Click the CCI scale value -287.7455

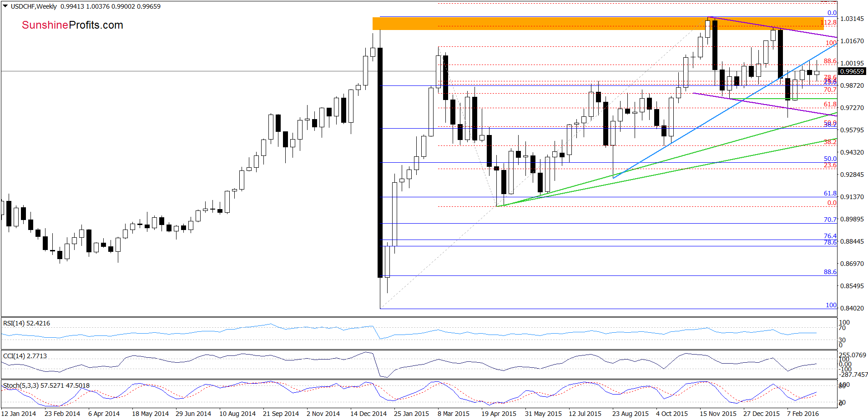(854, 375)
